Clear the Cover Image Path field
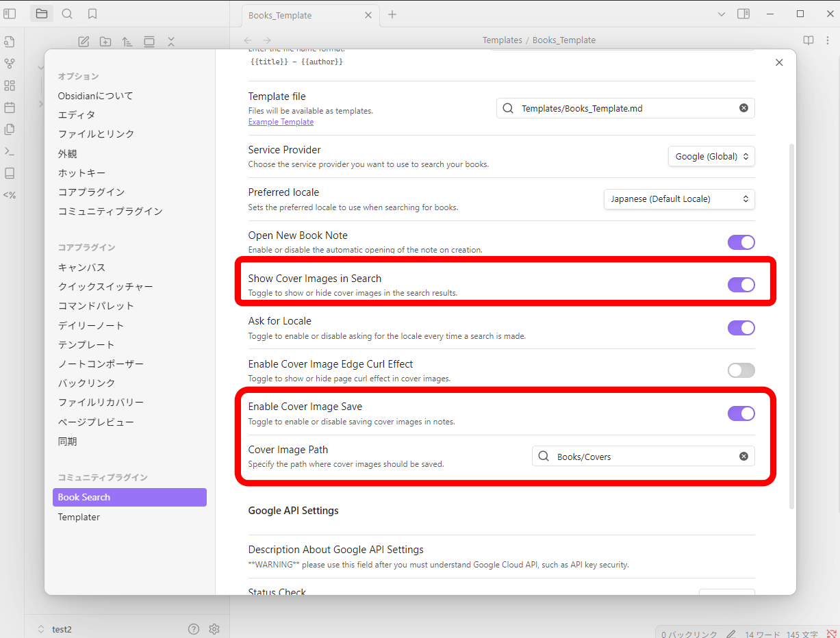Image resolution: width=840 pixels, height=638 pixels. tap(743, 457)
